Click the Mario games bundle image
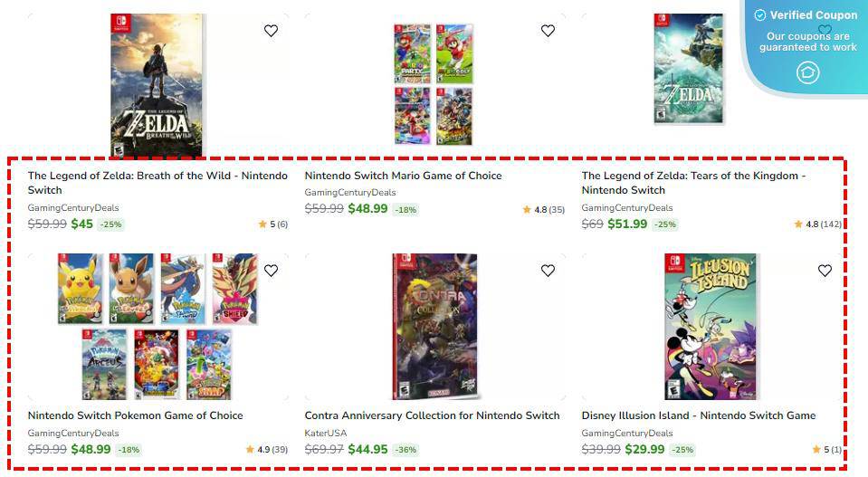The image size is (868, 477). [x=434, y=84]
